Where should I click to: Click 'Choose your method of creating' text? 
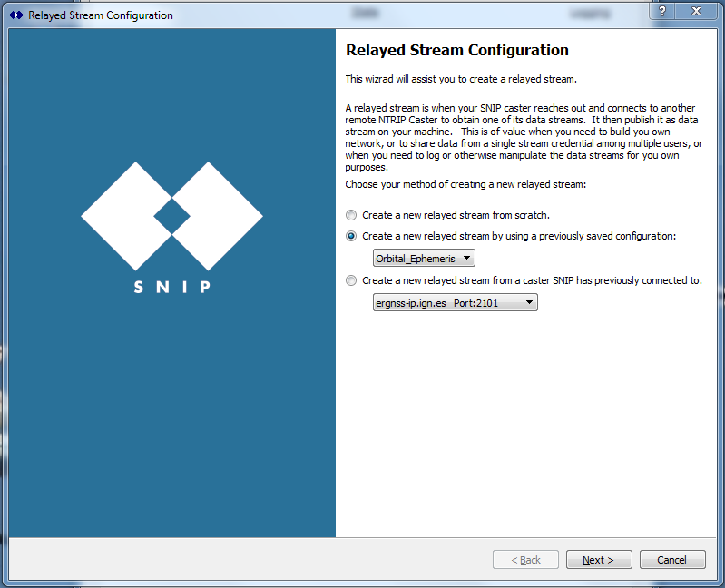click(465, 184)
